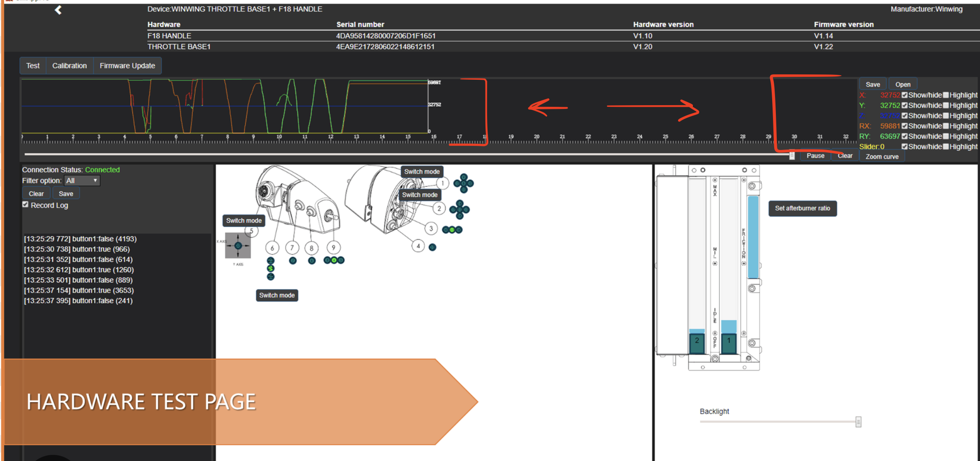This screenshot has height=461, width=980.
Task: Click Switch mode button near circle 2
Action: (x=420, y=195)
